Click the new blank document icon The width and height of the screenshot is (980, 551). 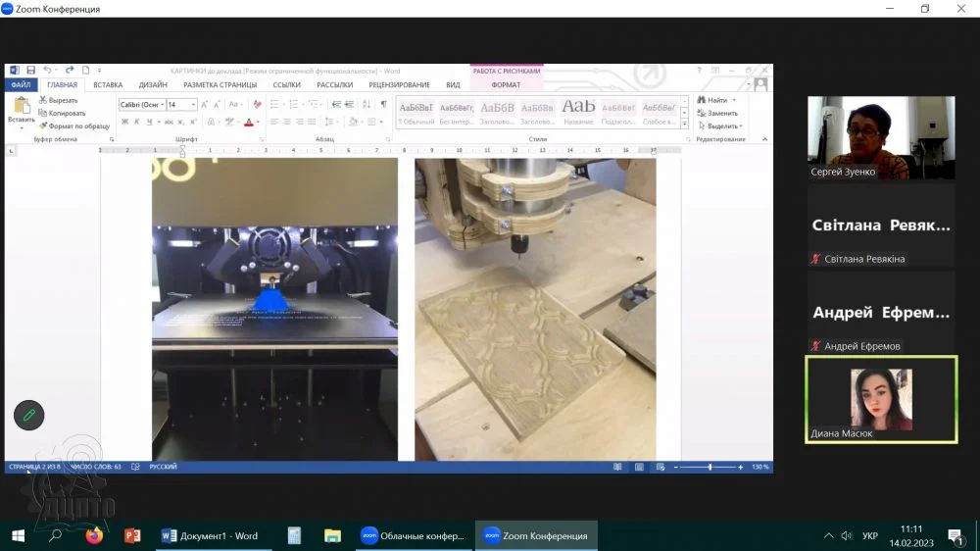(85, 70)
